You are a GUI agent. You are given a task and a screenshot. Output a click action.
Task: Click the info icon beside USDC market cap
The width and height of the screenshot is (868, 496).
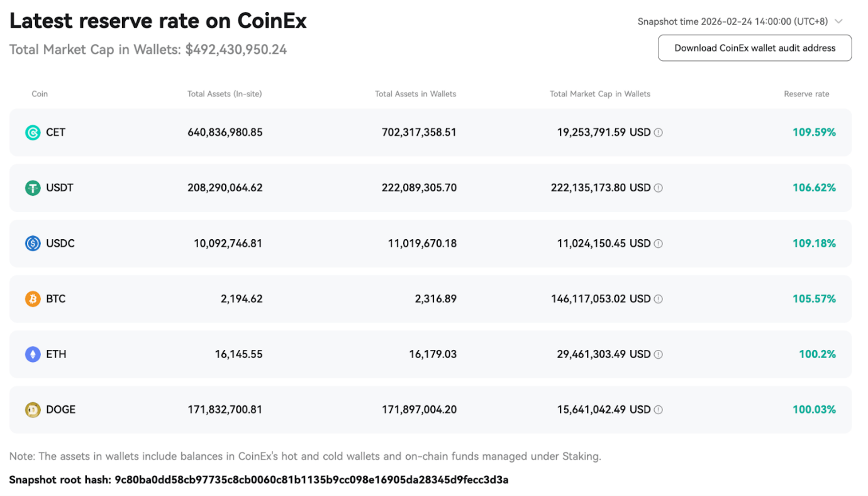pos(658,243)
